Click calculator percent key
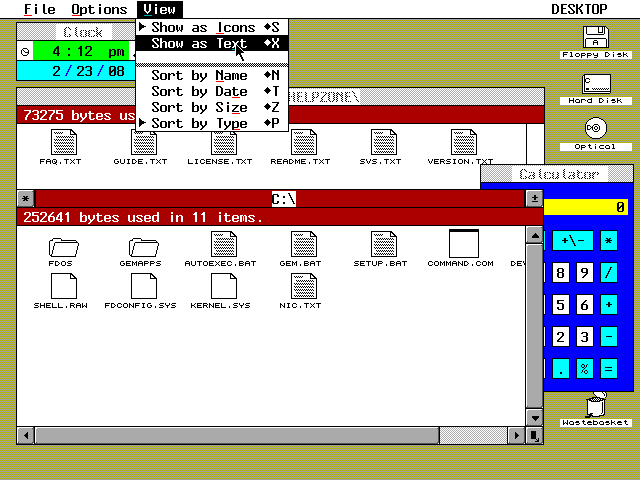The image size is (640, 480). (x=584, y=369)
